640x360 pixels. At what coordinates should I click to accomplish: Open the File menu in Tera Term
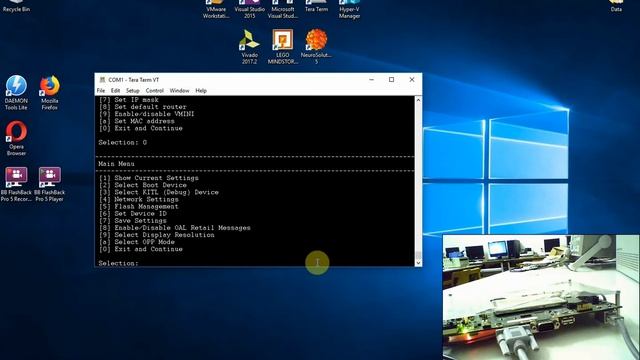(x=101, y=91)
